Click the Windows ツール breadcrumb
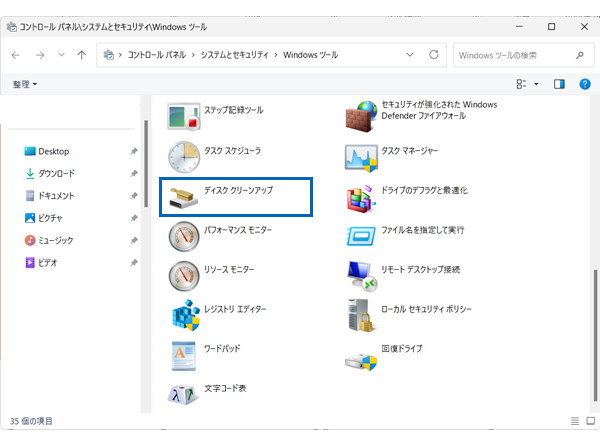600x445 pixels. tap(310, 55)
